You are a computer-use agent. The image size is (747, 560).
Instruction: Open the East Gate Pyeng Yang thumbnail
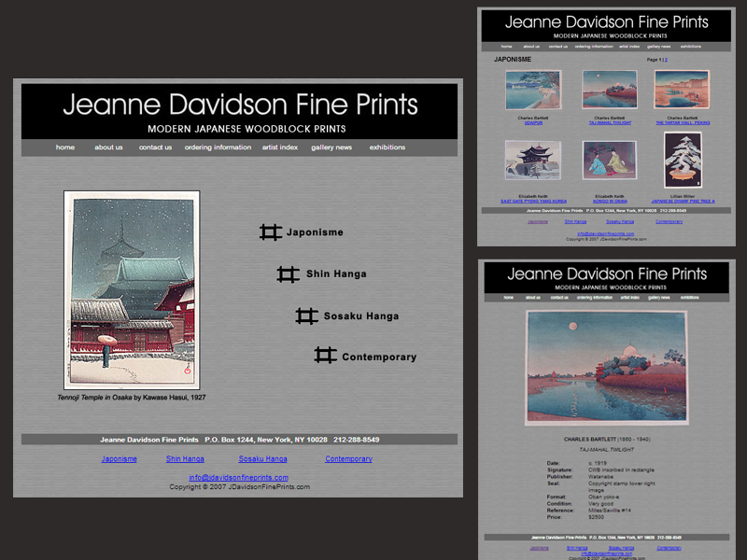coord(532,160)
